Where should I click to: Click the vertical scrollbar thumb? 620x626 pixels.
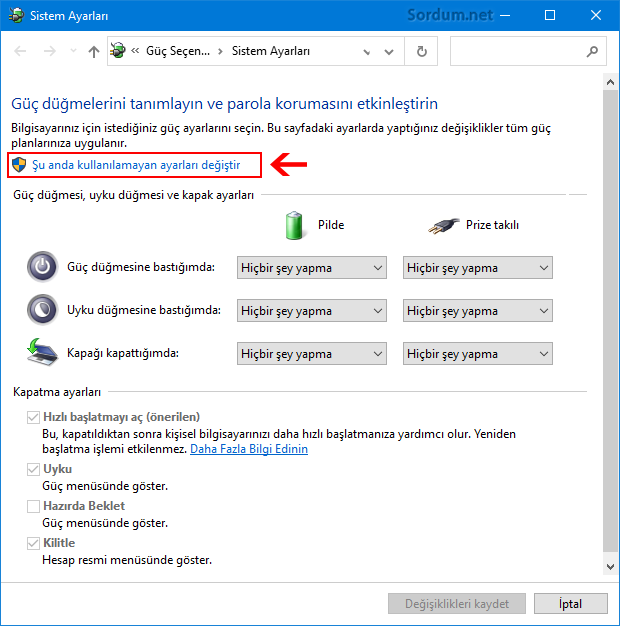[x=610, y=320]
